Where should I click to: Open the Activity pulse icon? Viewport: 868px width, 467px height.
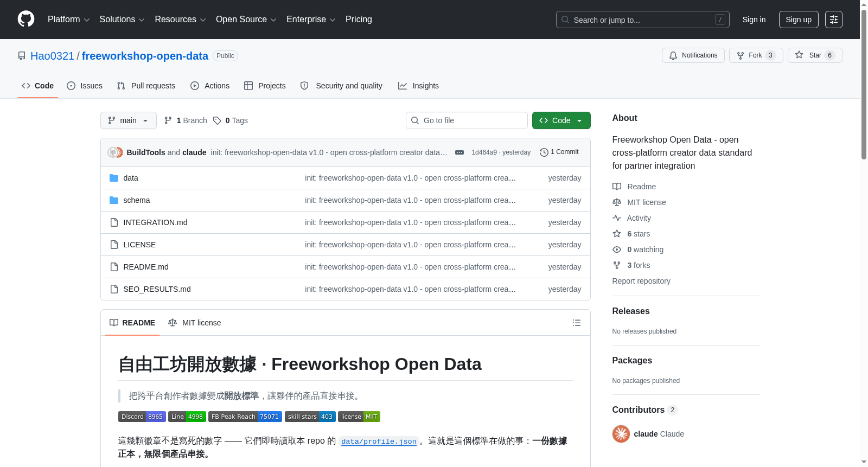point(617,218)
